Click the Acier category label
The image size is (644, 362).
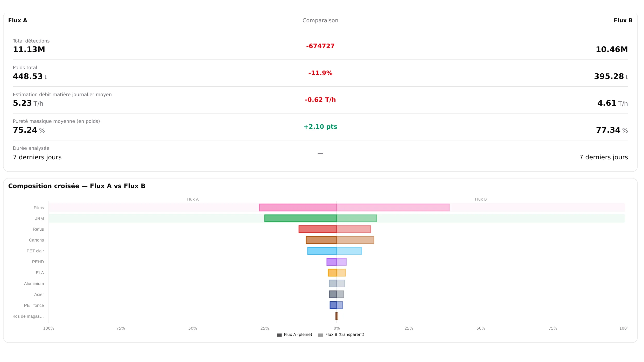click(39, 295)
